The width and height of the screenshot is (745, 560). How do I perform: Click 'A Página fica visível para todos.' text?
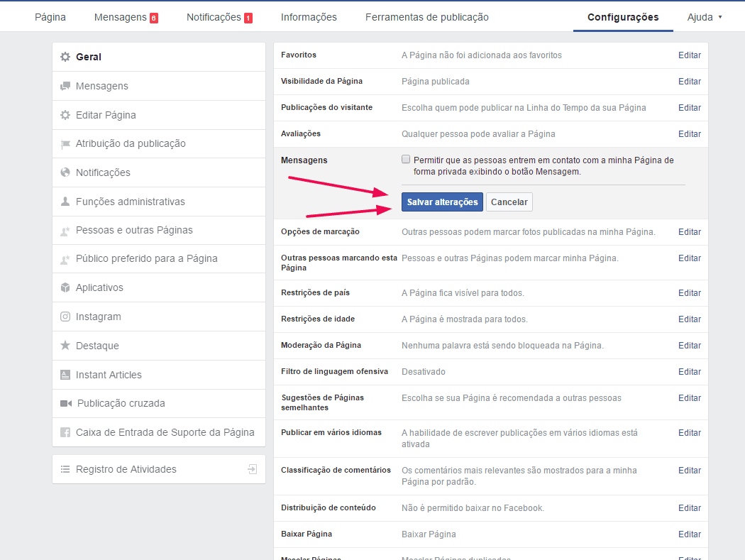point(463,293)
